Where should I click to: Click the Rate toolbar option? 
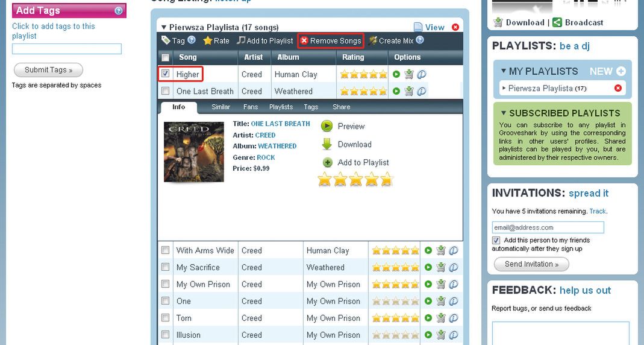point(216,40)
